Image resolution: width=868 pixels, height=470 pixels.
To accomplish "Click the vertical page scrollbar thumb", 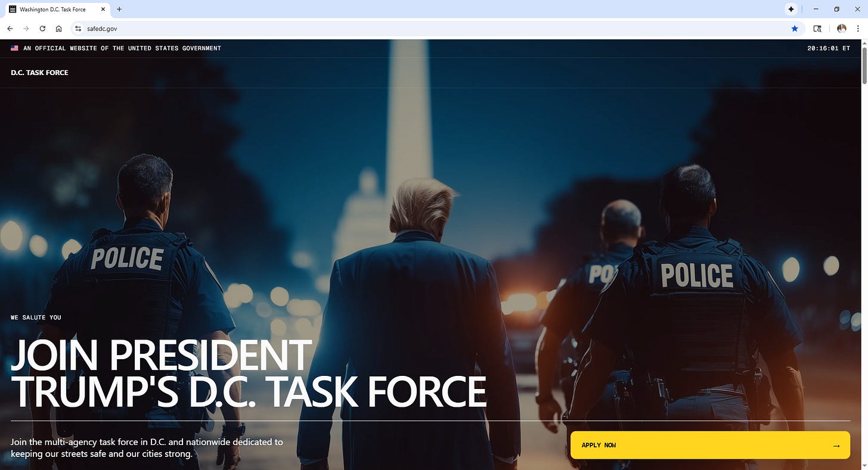I will point(864,66).
